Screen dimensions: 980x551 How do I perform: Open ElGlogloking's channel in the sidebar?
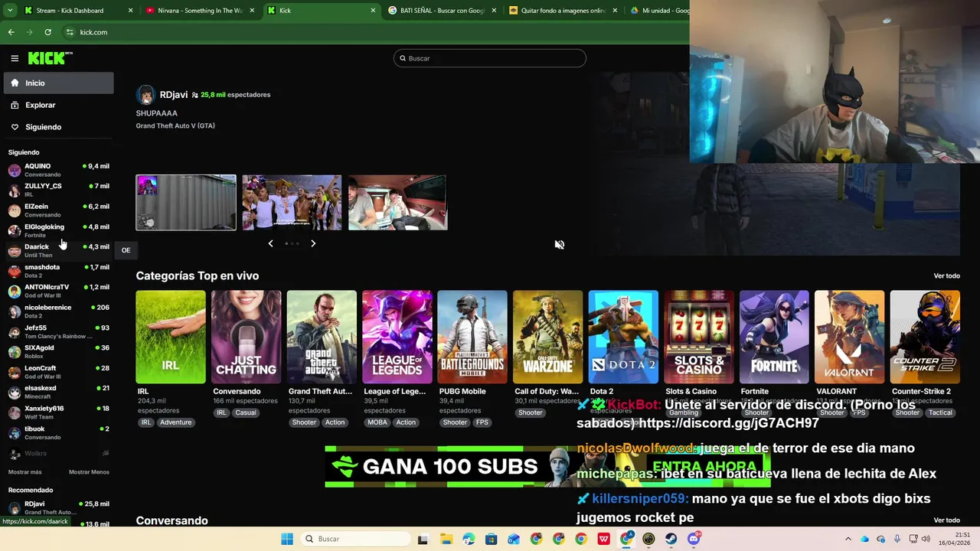(x=58, y=230)
